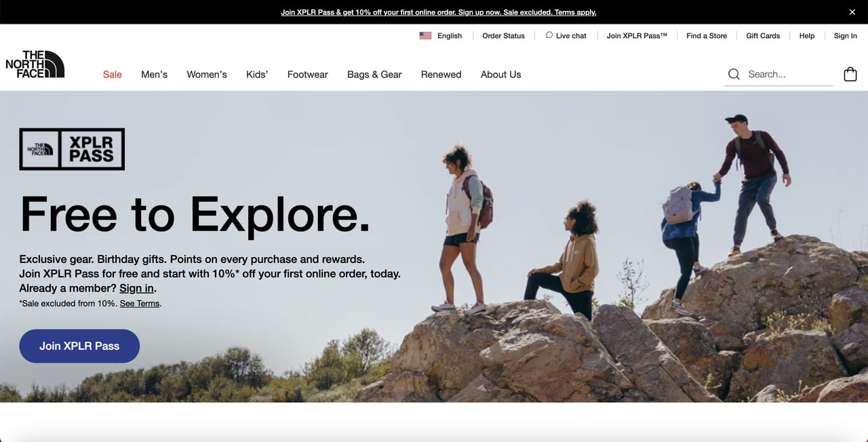Open the About Us menu
The height and width of the screenshot is (442, 868).
[x=500, y=75]
